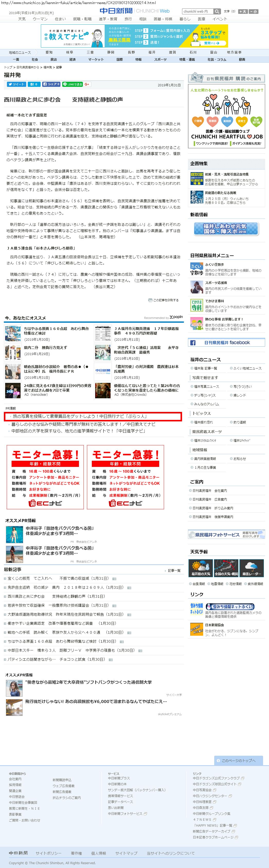The image size is (269, 868).
Task: Click the サイトマップ footer link
Action: tap(127, 853)
